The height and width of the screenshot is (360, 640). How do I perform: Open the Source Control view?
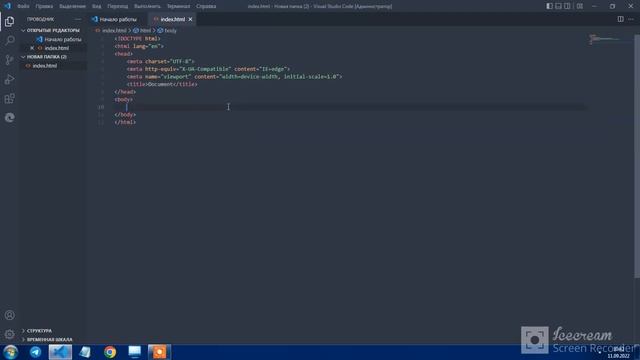point(9,60)
